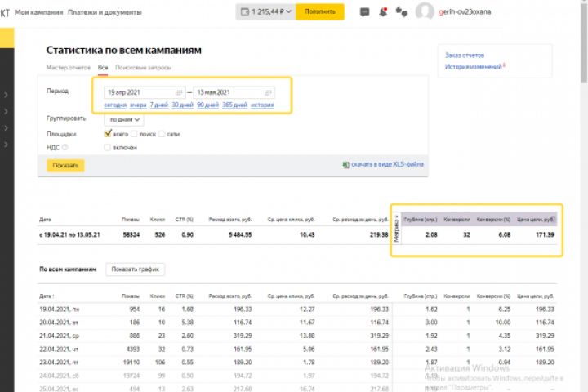Click total spend value '5 484.55'
The width and height of the screenshot is (588, 392).
coord(240,235)
